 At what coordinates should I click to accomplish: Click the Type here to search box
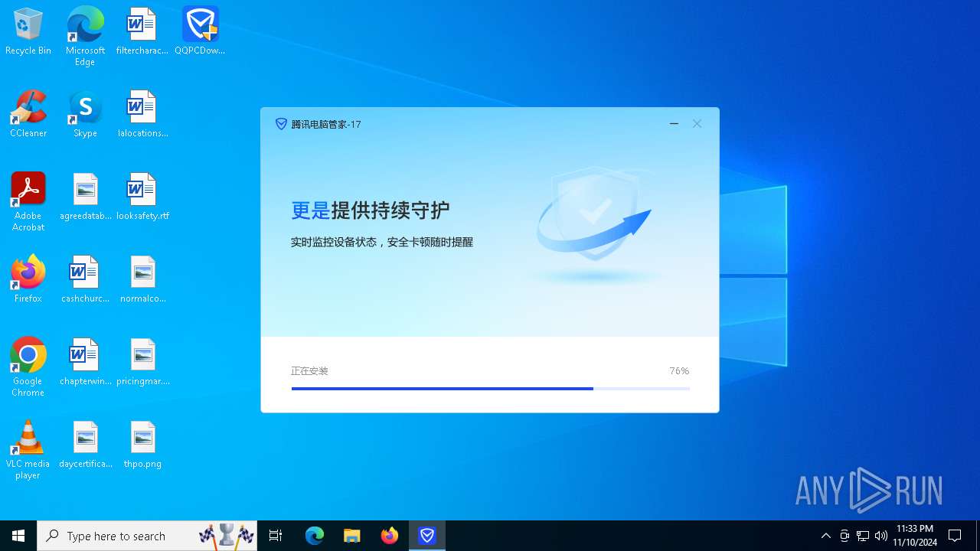pos(149,536)
